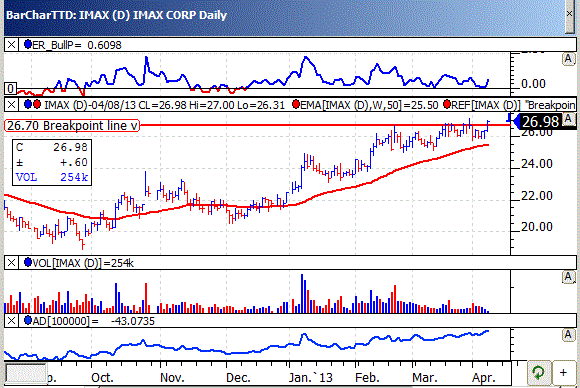
Task: Click the blue ER_BullP series dot
Action: [28, 44]
